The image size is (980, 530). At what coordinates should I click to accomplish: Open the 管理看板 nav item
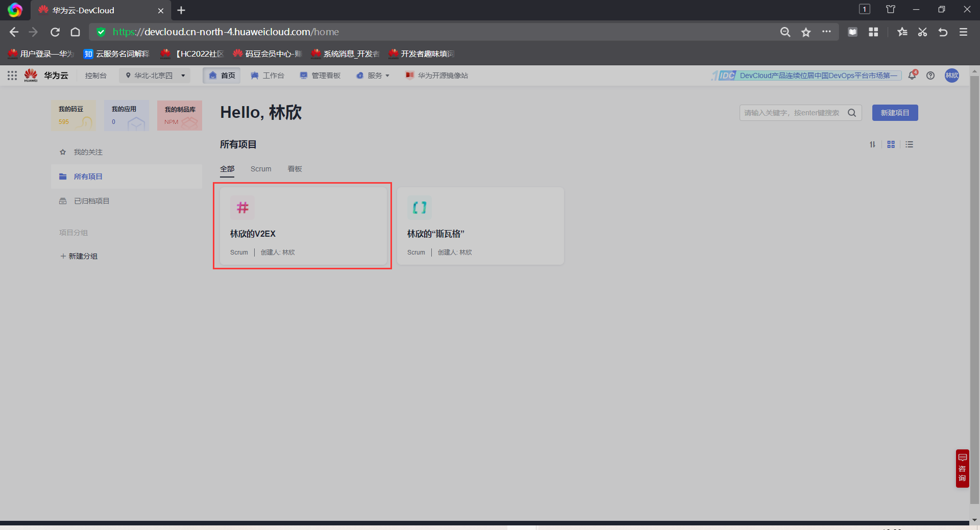tap(320, 75)
